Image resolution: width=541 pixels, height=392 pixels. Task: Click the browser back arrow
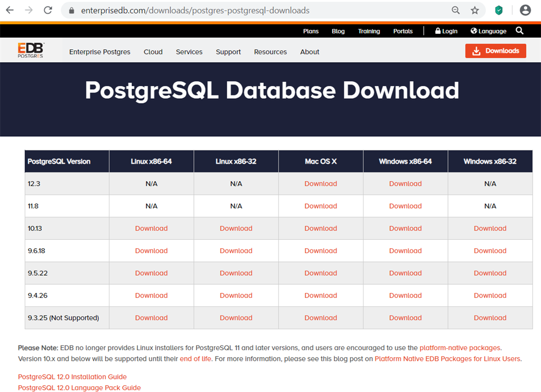[x=10, y=10]
